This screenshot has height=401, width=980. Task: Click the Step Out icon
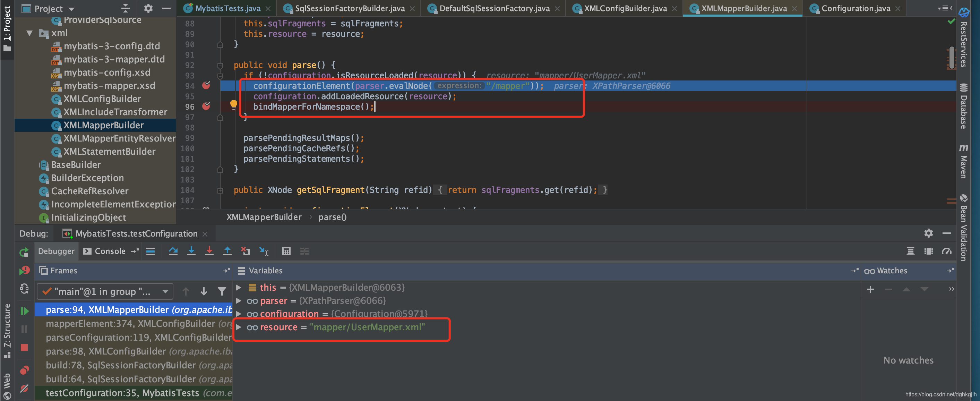pos(227,251)
